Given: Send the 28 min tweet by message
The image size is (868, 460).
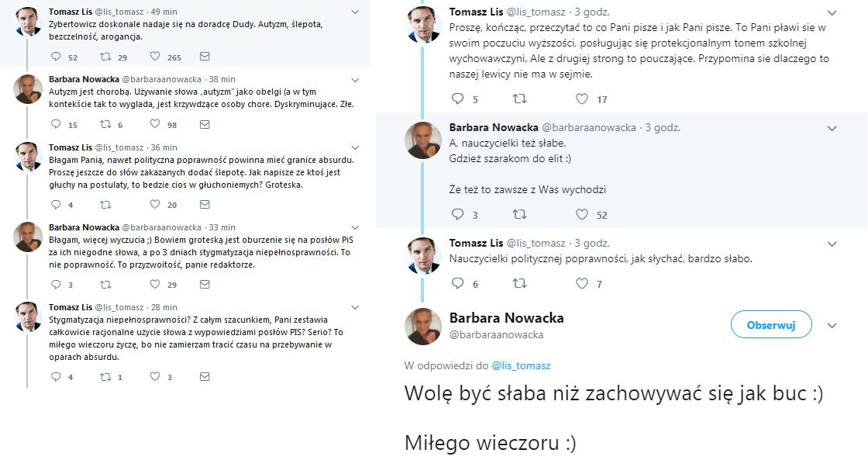Looking at the screenshot, I should [x=205, y=377].
